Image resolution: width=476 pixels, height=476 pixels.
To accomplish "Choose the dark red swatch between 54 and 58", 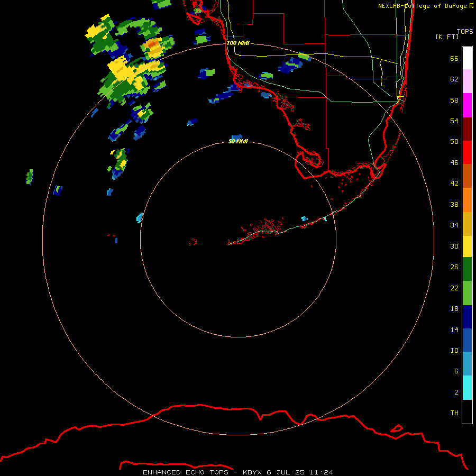I will coord(467,129).
